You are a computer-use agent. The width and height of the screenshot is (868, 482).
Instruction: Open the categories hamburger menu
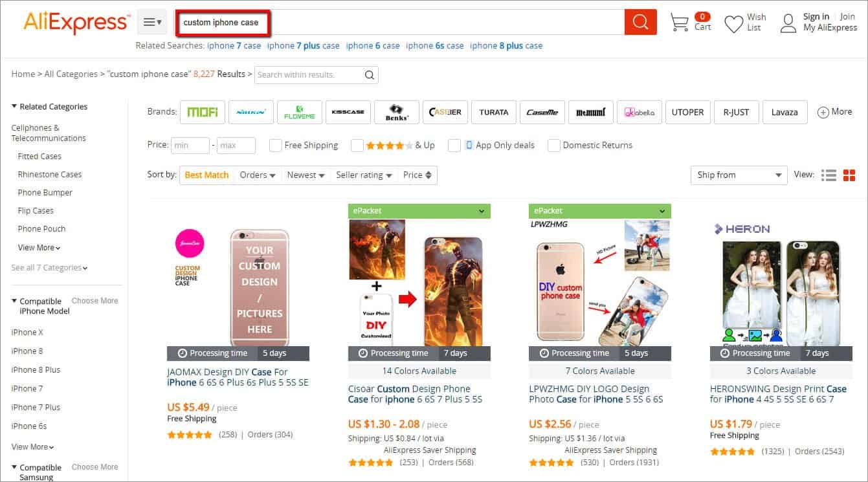pyautogui.click(x=150, y=21)
